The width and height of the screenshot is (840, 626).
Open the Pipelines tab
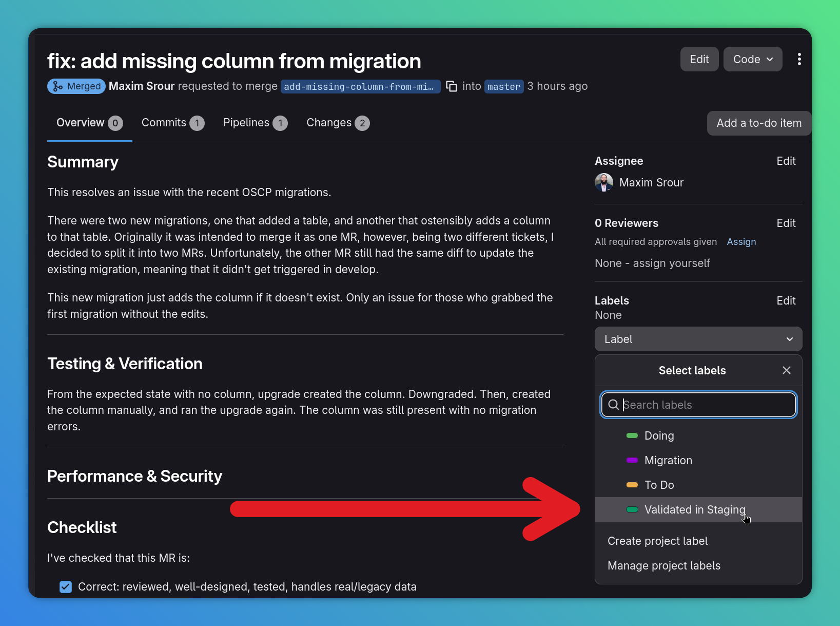coord(255,123)
